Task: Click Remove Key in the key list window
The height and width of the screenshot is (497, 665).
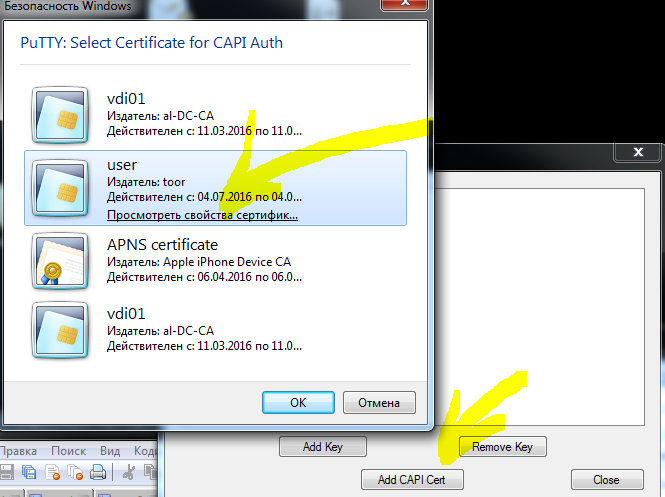Action: 503,447
